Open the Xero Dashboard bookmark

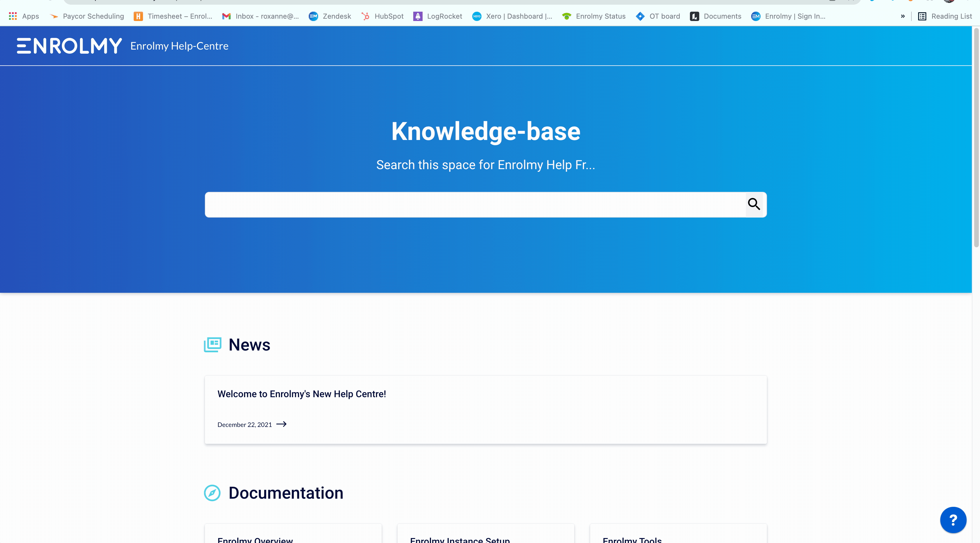512,16
